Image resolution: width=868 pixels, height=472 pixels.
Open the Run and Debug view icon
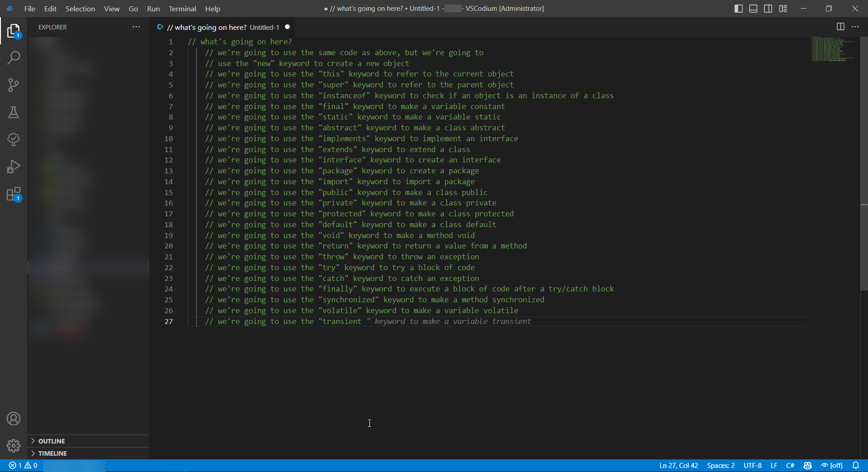coord(14,167)
